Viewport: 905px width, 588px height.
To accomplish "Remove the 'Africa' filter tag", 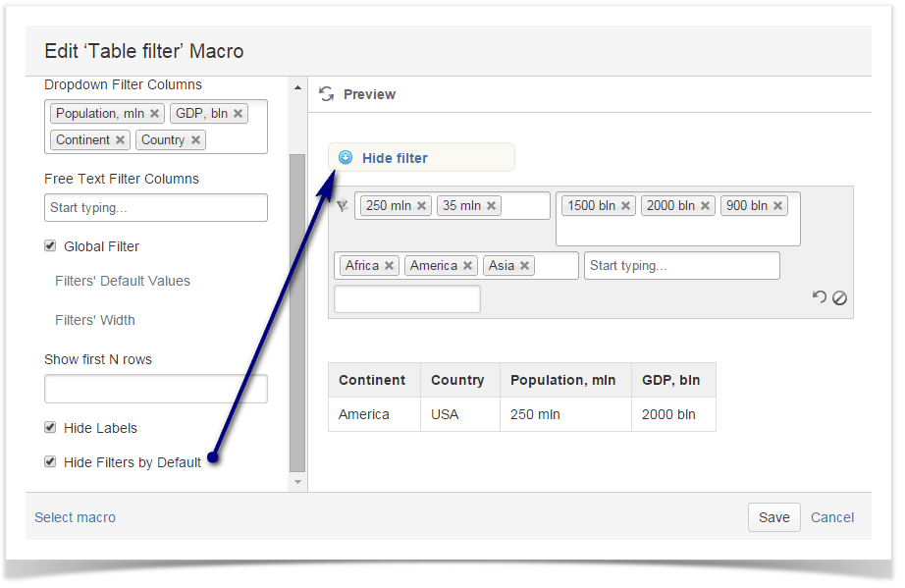I will click(x=389, y=266).
